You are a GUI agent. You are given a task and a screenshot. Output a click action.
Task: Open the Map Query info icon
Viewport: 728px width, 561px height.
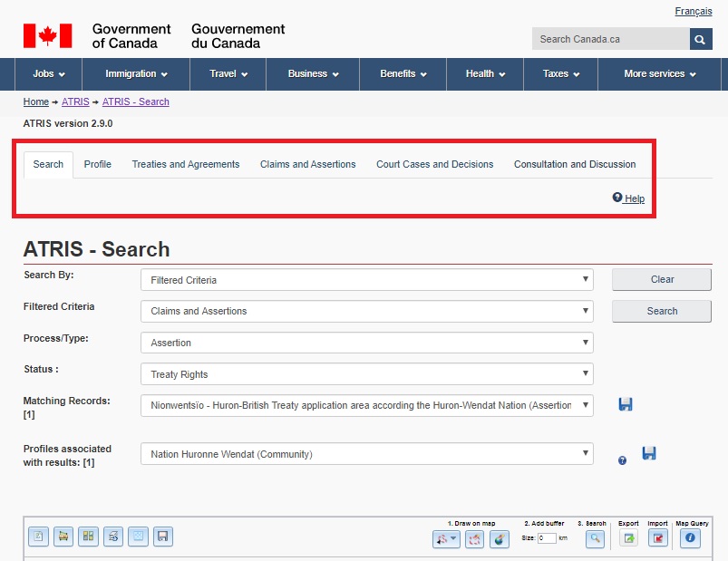click(x=689, y=538)
